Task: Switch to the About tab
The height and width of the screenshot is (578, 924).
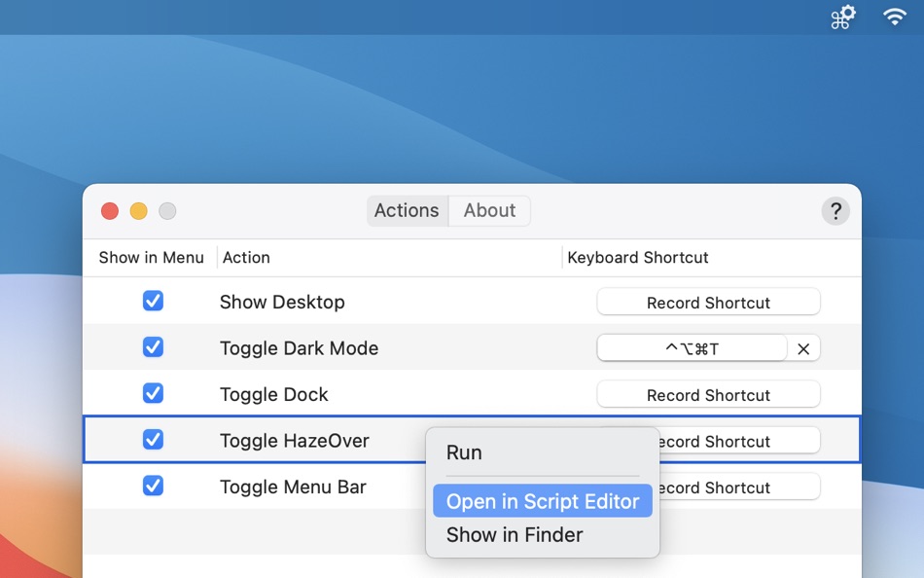Action: tap(489, 211)
